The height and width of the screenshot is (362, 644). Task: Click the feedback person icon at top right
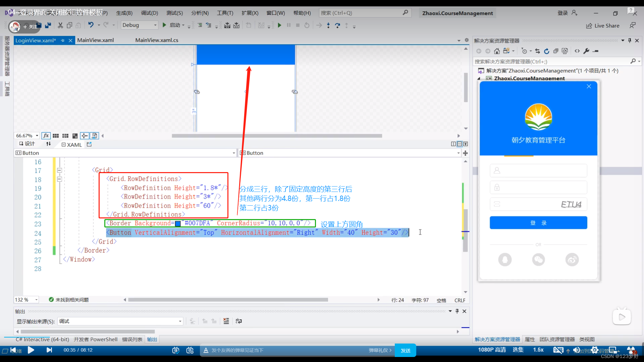point(633,25)
